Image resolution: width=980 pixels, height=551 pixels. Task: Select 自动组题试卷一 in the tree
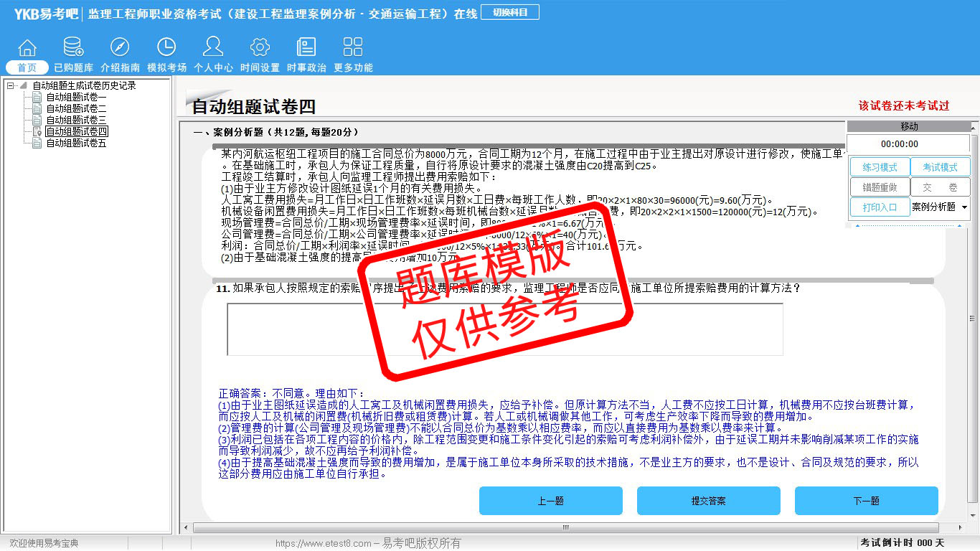point(76,98)
